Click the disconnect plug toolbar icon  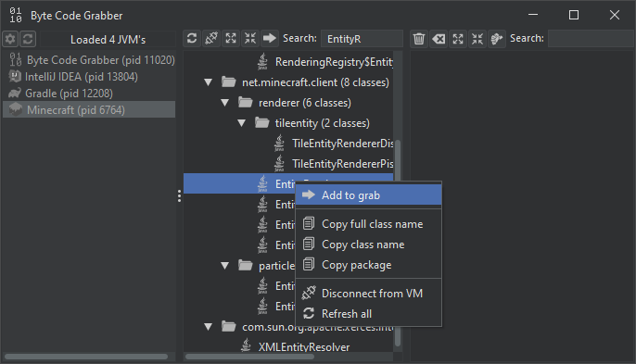211,39
